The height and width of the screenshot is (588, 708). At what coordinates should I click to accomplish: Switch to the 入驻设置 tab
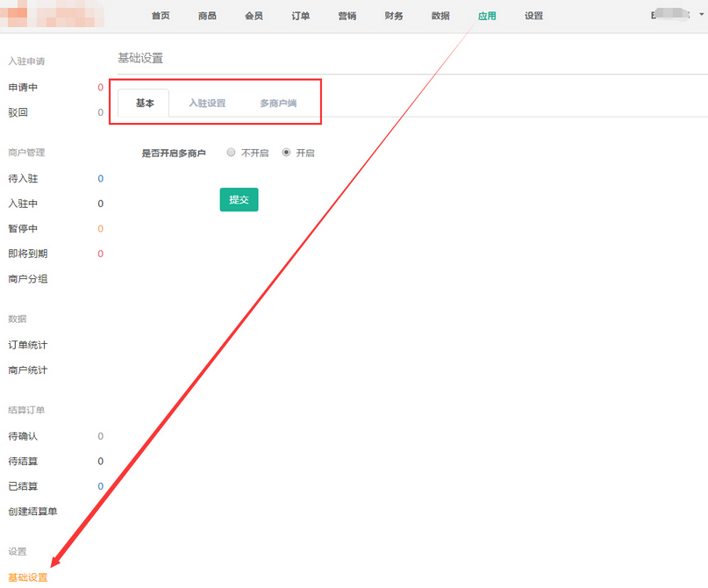pyautogui.click(x=207, y=104)
